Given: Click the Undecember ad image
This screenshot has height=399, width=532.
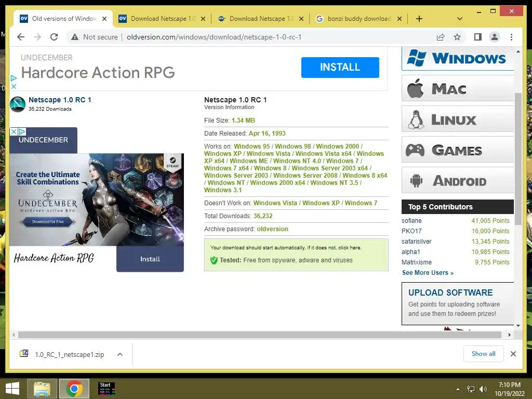Looking at the screenshot, I should pyautogui.click(x=97, y=199).
